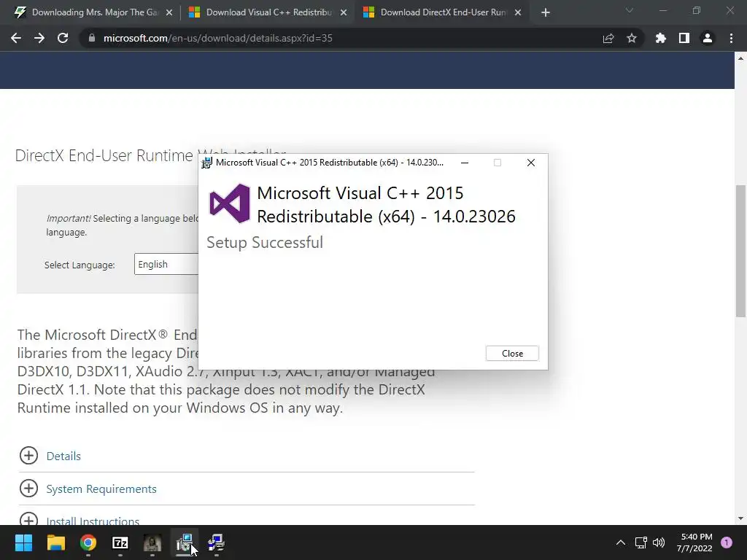Show hidden system tray icons
747x560 pixels.
click(621, 542)
